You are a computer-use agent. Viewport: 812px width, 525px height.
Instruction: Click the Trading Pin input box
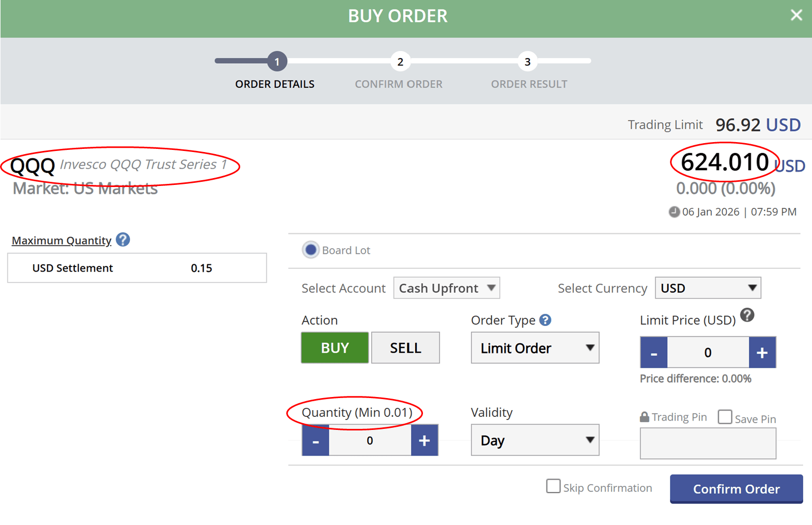pos(708,444)
